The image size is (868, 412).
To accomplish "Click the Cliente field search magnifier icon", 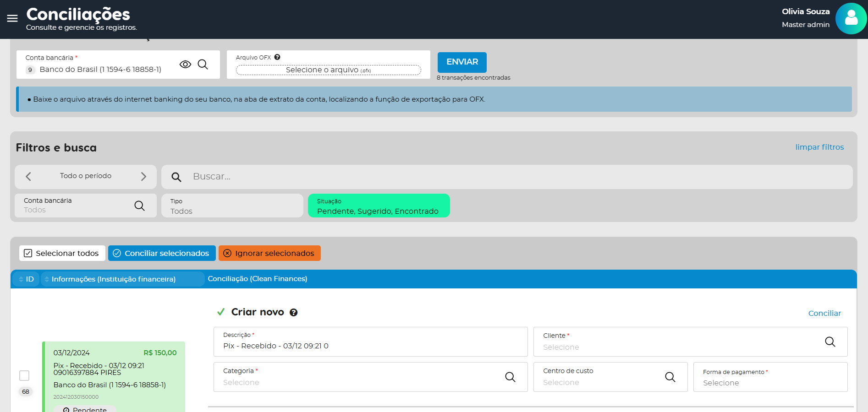I will tap(830, 342).
